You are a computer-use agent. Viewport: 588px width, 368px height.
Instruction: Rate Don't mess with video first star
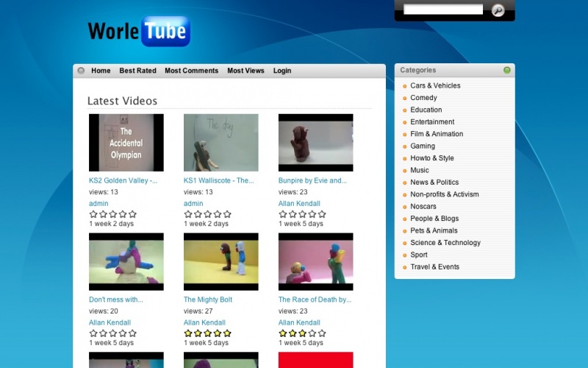pyautogui.click(x=93, y=333)
